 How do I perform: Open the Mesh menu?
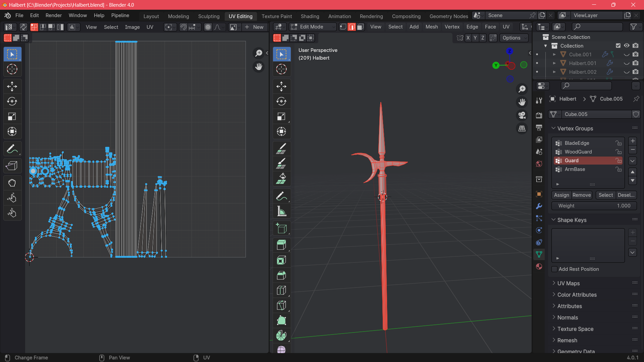point(431,27)
